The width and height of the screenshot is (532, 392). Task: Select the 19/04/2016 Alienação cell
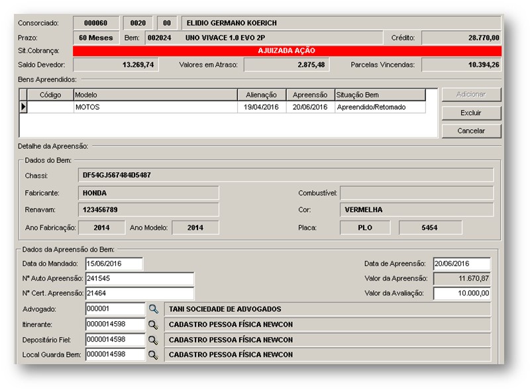click(x=262, y=107)
